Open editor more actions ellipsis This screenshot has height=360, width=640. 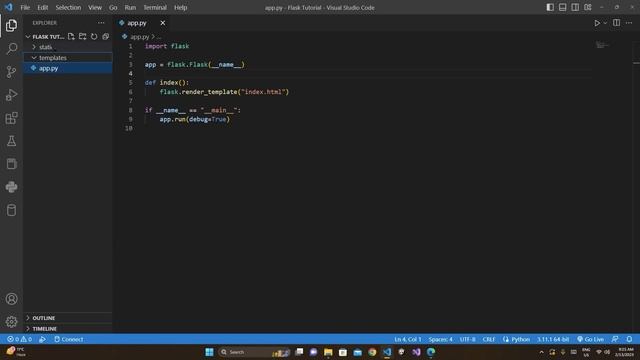click(x=629, y=23)
